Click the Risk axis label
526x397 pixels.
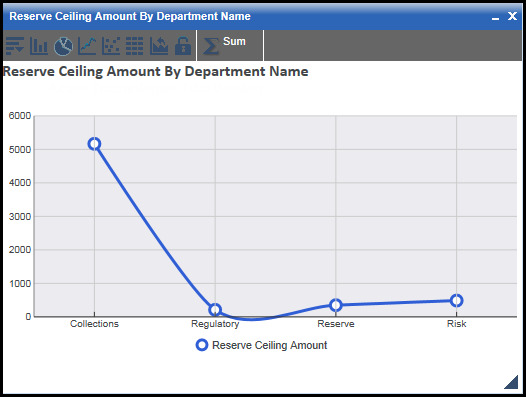457,324
